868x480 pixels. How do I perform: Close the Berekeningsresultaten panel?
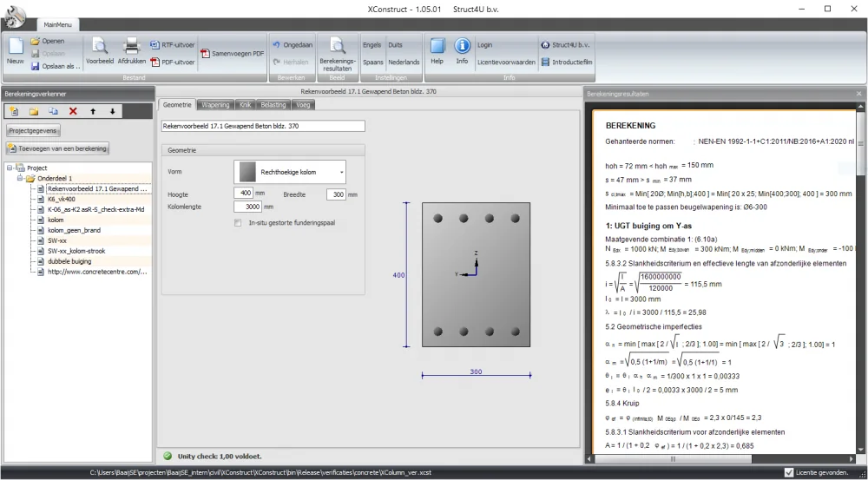point(858,94)
